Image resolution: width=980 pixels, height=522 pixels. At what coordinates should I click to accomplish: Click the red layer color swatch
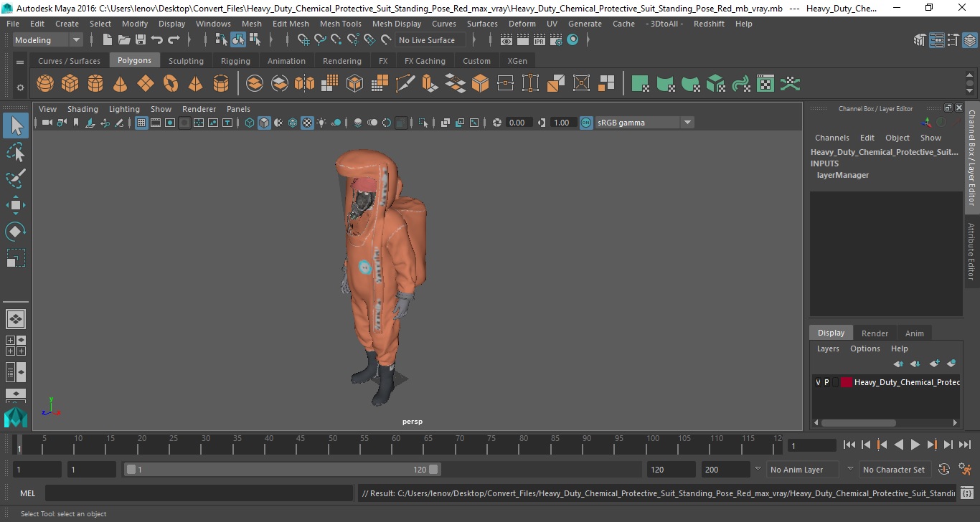click(x=846, y=382)
